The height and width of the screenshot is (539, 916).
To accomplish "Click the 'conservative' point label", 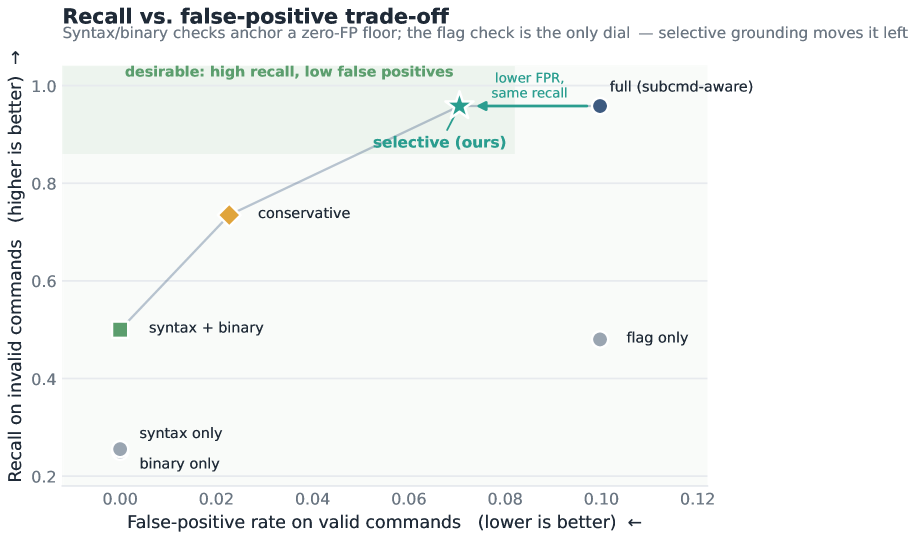I will tap(304, 213).
